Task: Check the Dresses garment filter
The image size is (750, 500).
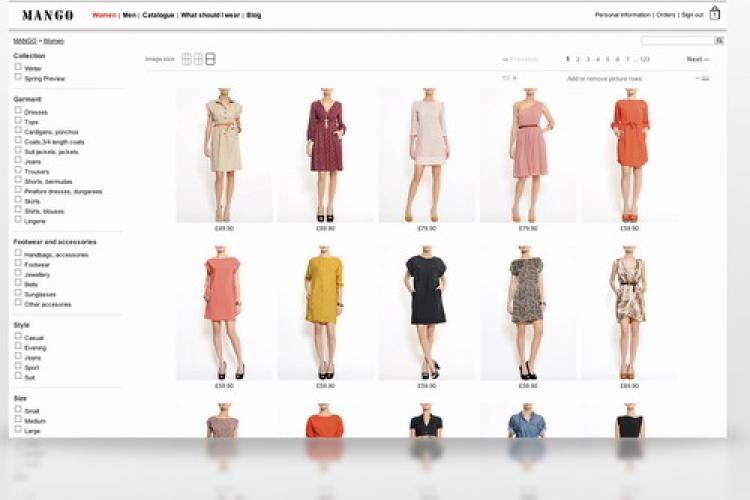Action: click(x=18, y=111)
